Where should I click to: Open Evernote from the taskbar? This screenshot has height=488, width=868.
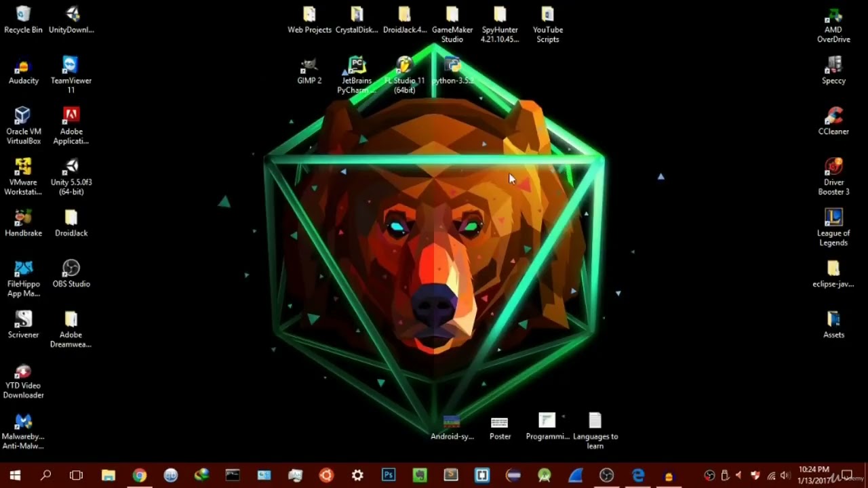pyautogui.click(x=420, y=475)
